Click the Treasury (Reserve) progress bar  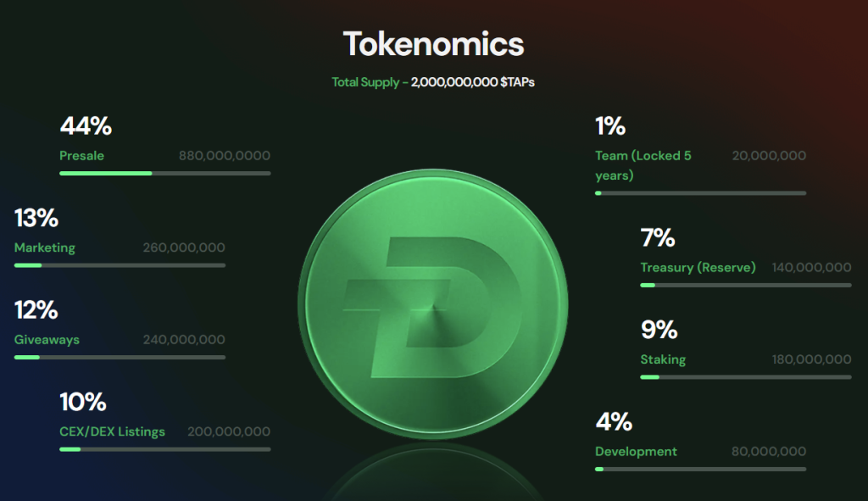[746, 285]
